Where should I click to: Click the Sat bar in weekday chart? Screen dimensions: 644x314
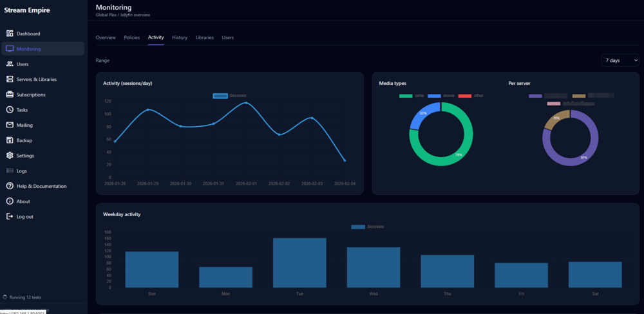tap(595, 274)
